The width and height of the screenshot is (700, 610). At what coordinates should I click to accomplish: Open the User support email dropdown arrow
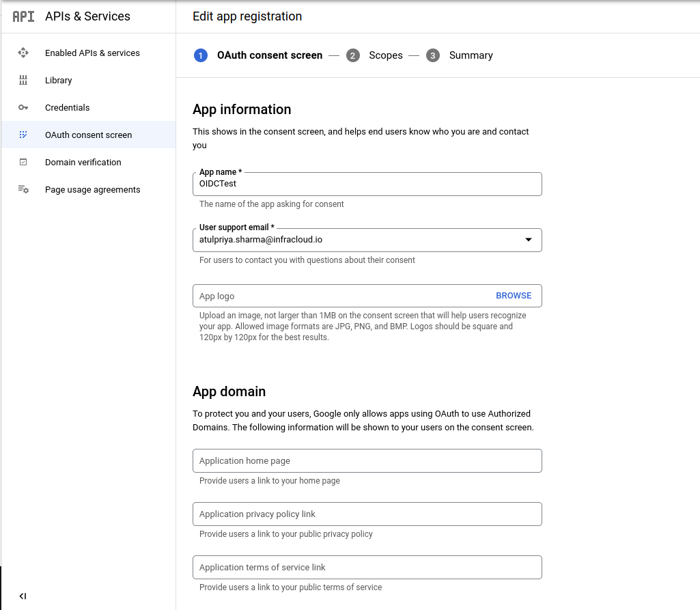pyautogui.click(x=529, y=240)
